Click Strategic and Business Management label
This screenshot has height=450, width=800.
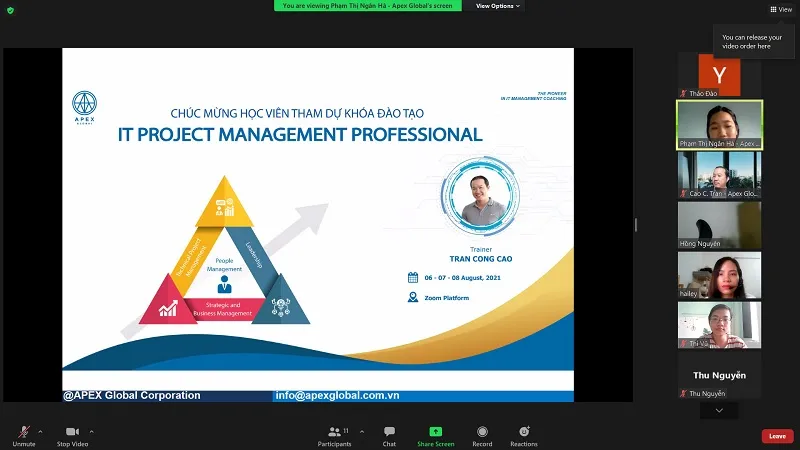coord(222,309)
